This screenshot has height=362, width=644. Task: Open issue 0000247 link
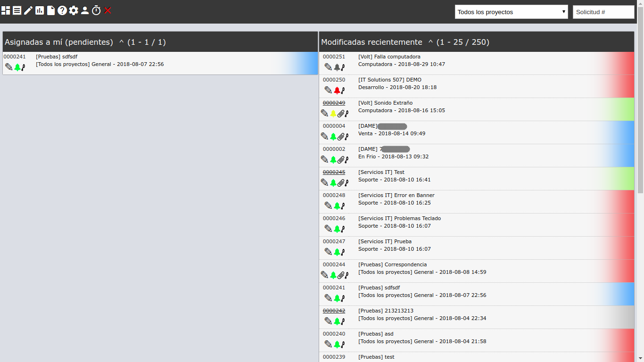334,241
